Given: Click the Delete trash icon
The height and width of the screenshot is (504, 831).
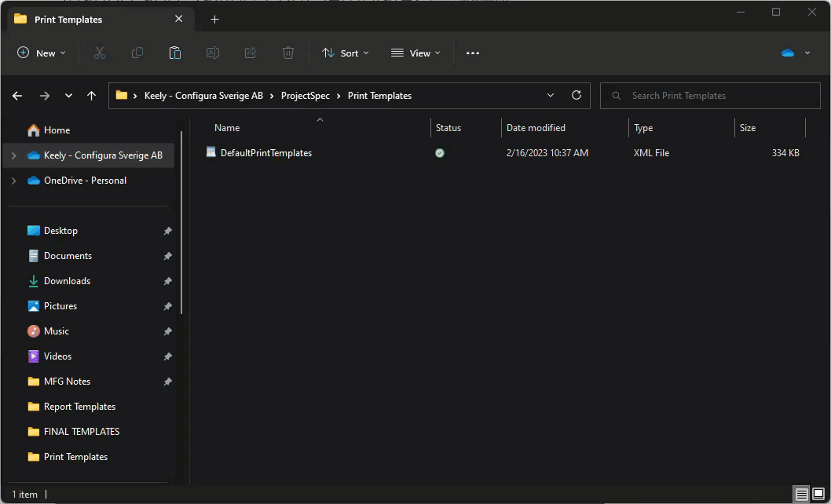Looking at the screenshot, I should click(287, 53).
